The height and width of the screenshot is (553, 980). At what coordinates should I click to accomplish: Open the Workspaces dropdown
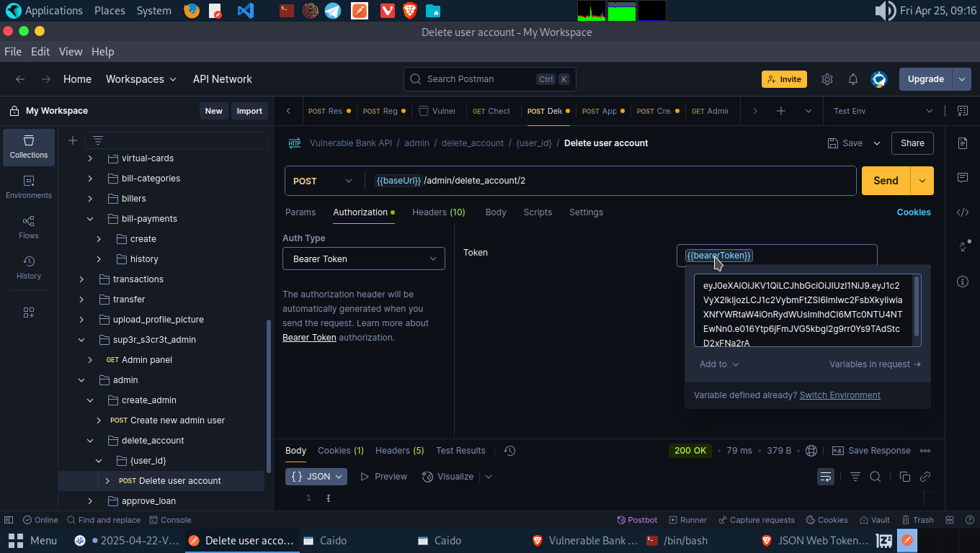141,79
